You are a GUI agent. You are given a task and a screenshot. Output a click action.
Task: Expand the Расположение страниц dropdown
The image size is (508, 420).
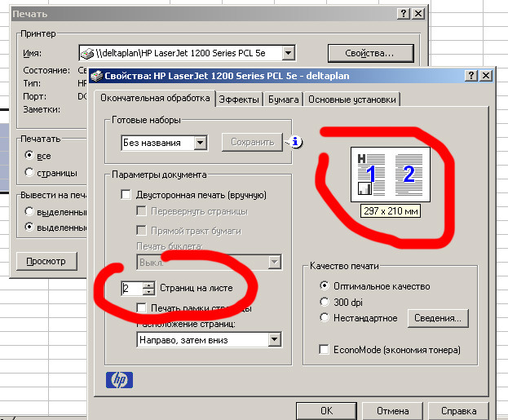point(274,339)
